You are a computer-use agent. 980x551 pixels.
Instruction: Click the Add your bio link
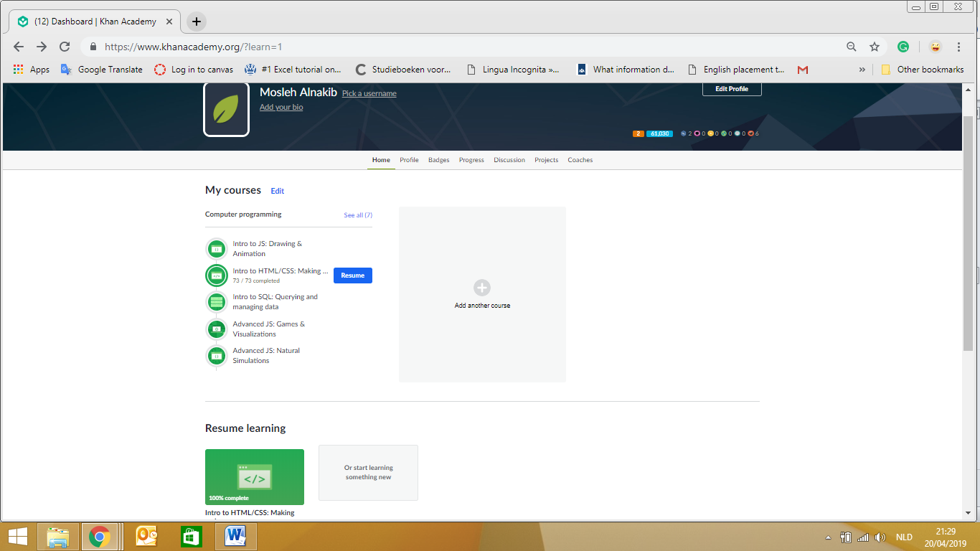pyautogui.click(x=281, y=108)
